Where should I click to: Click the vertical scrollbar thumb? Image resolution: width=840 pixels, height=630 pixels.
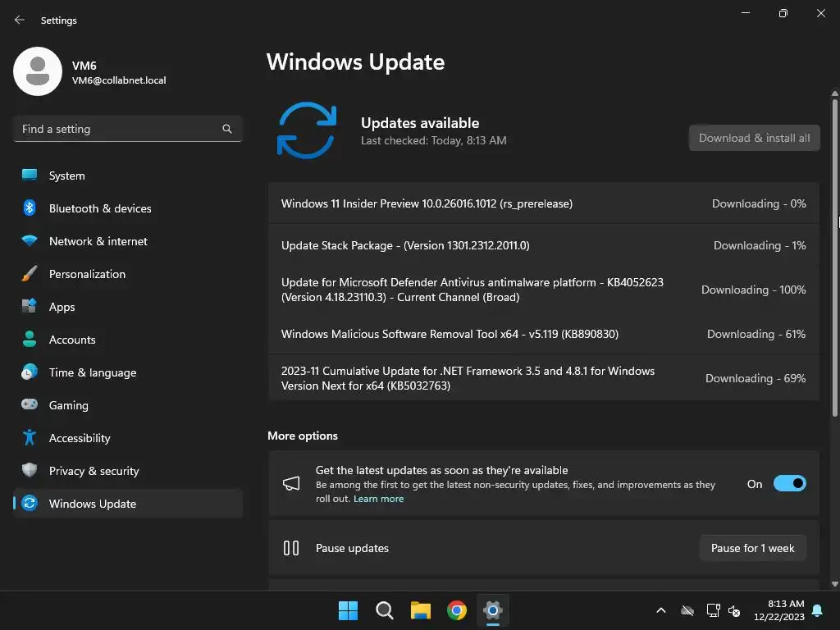[x=834, y=257]
